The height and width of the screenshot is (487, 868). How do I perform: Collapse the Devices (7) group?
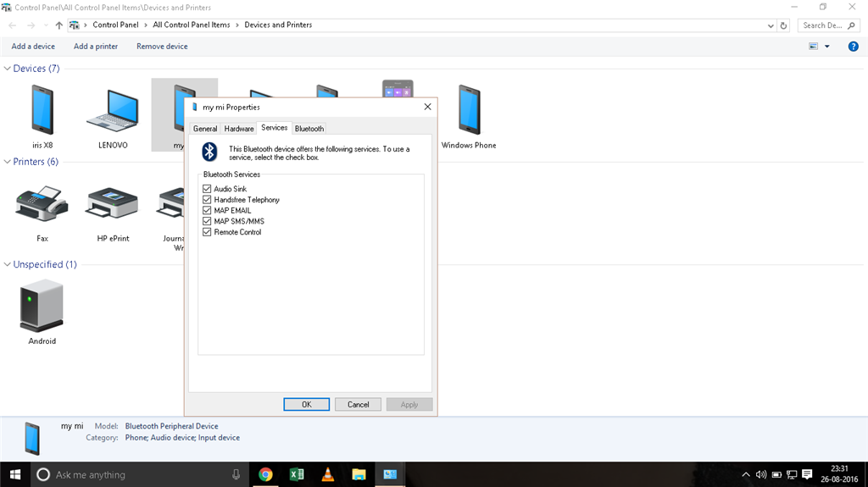pyautogui.click(x=7, y=69)
